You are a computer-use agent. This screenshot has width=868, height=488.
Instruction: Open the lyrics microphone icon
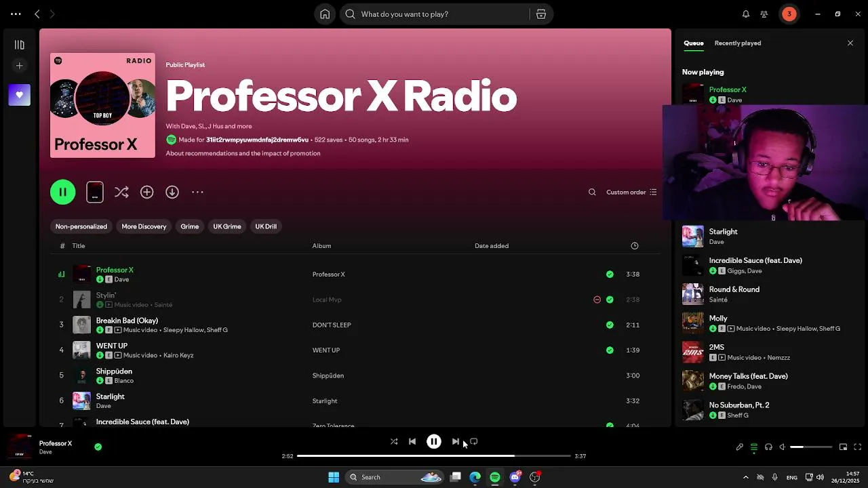[739, 447]
